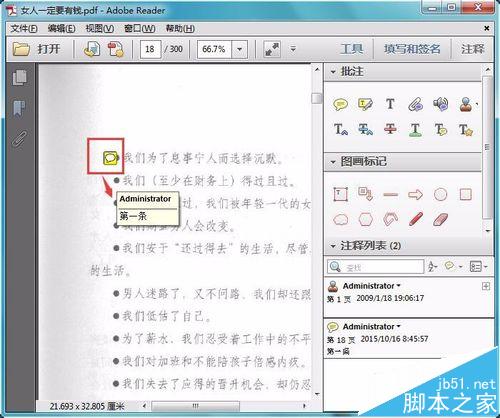Collapse the 图画标记 section

tap(333, 162)
